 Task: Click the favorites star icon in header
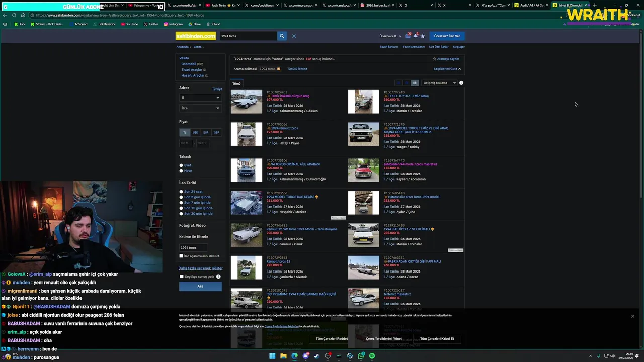[x=423, y=36]
